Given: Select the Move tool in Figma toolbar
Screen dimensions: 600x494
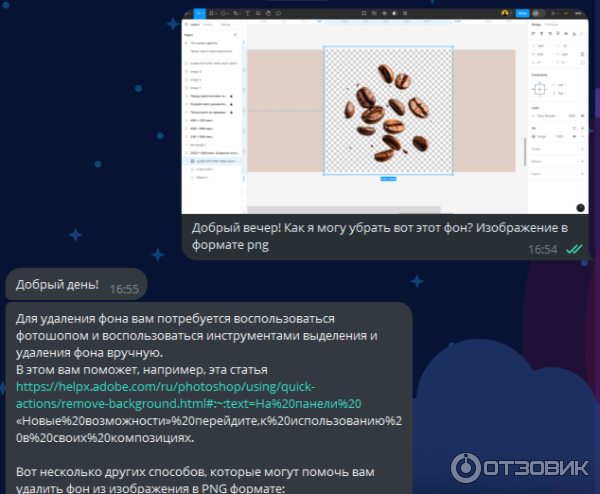Looking at the screenshot, I should point(200,13).
